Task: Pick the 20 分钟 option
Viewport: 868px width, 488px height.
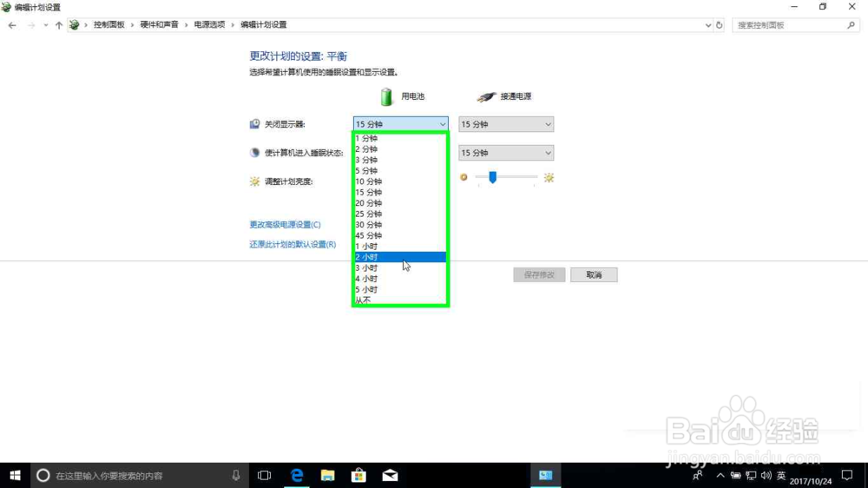Action: click(400, 203)
